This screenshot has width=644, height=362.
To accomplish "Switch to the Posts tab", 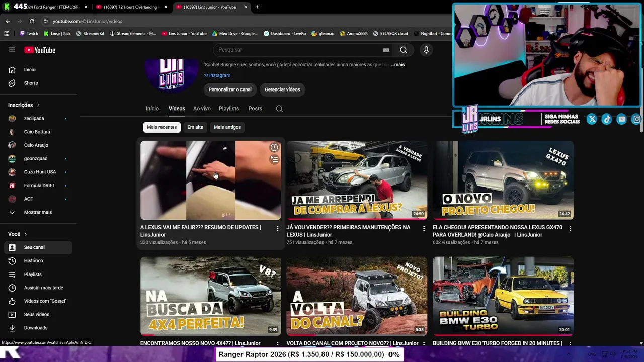I will 255,109.
